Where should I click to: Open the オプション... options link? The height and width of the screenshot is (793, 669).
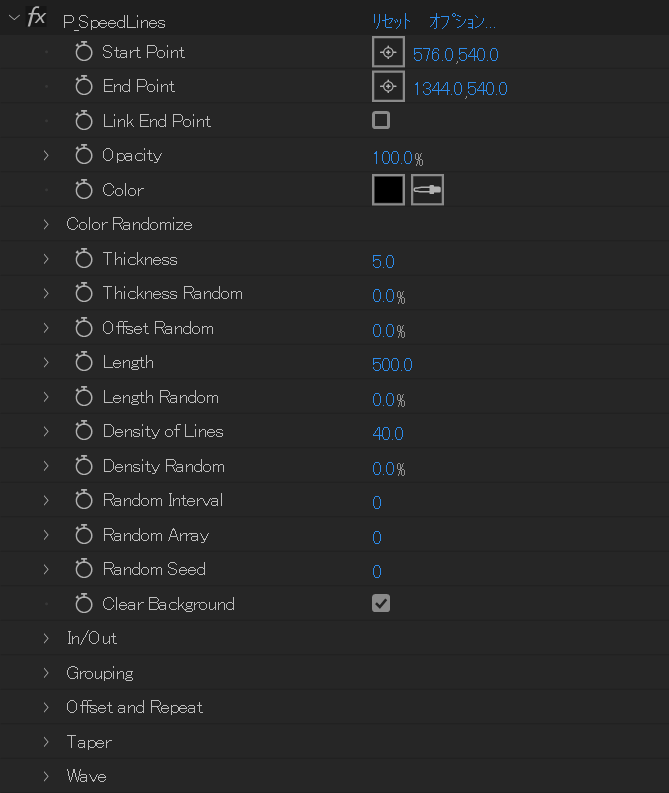click(x=462, y=21)
